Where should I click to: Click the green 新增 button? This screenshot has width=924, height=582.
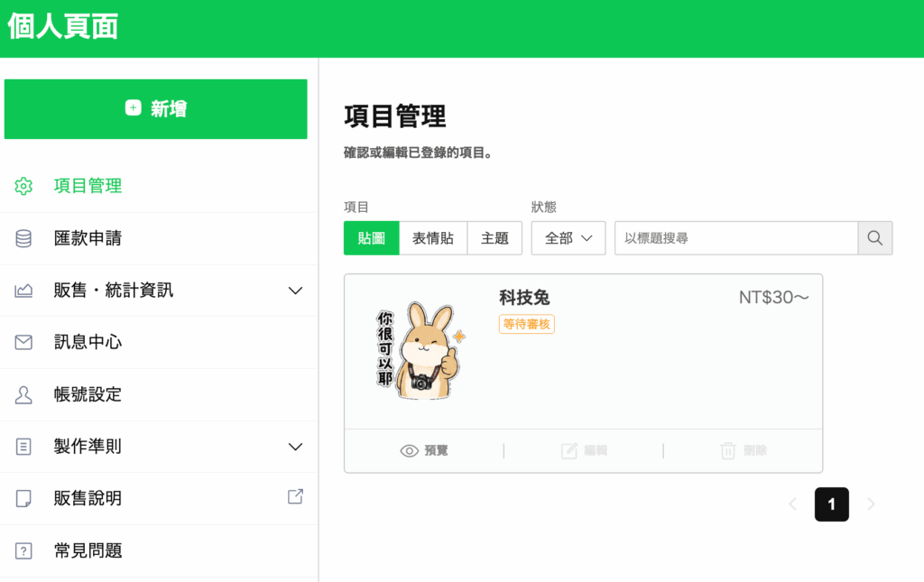pos(155,109)
